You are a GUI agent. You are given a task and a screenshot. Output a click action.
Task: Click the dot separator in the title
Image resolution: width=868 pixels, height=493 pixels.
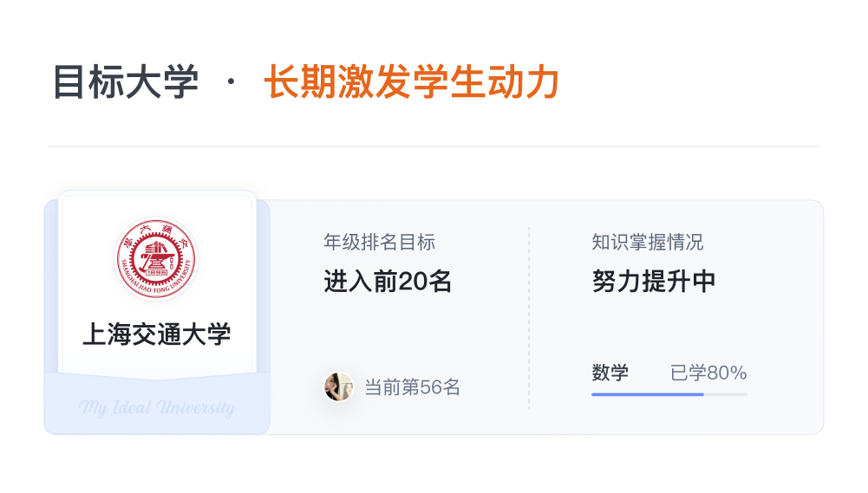point(231,83)
